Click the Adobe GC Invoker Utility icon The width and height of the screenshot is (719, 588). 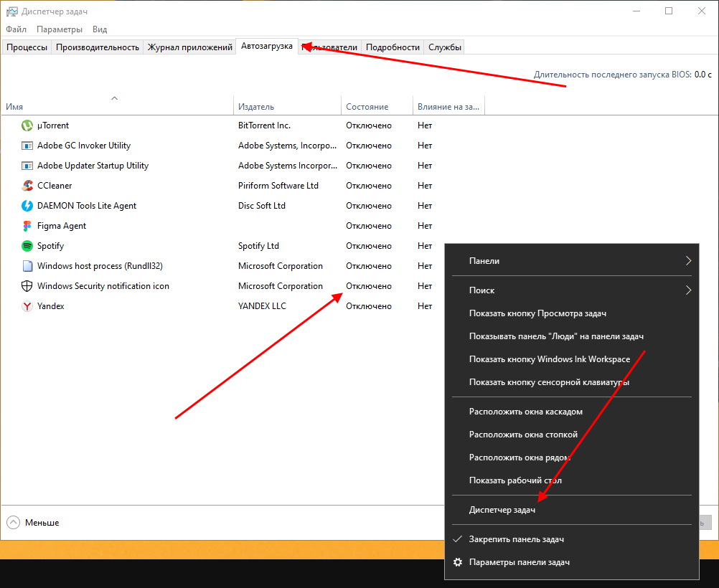pos(27,146)
